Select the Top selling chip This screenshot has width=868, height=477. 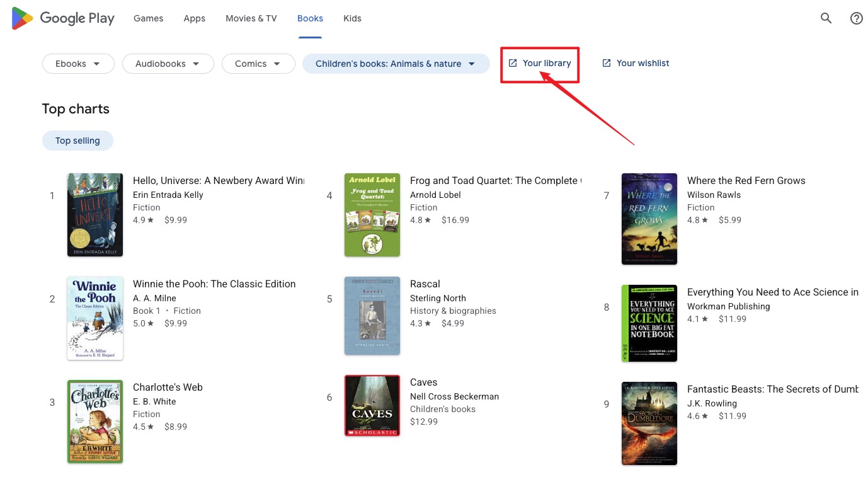(77, 141)
